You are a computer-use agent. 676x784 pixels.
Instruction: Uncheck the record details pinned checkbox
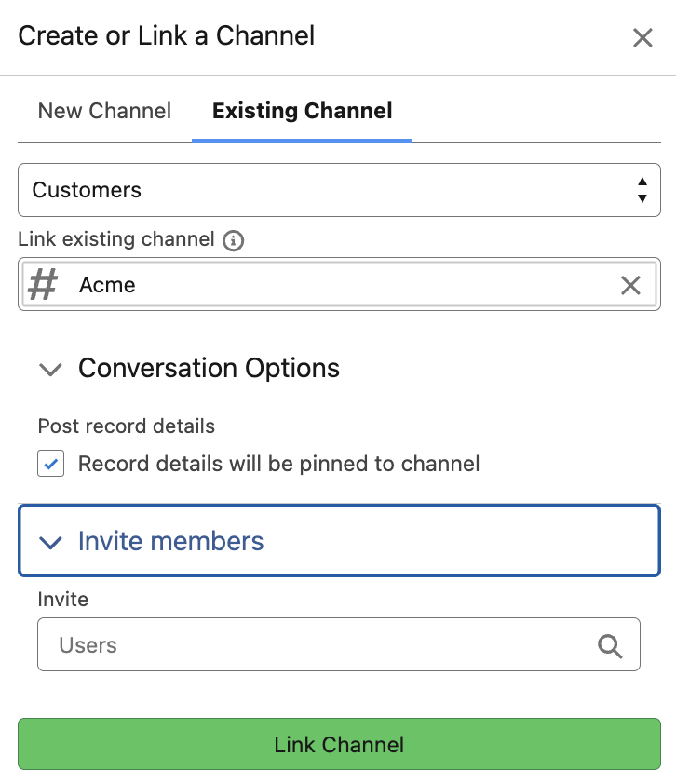[51, 464]
